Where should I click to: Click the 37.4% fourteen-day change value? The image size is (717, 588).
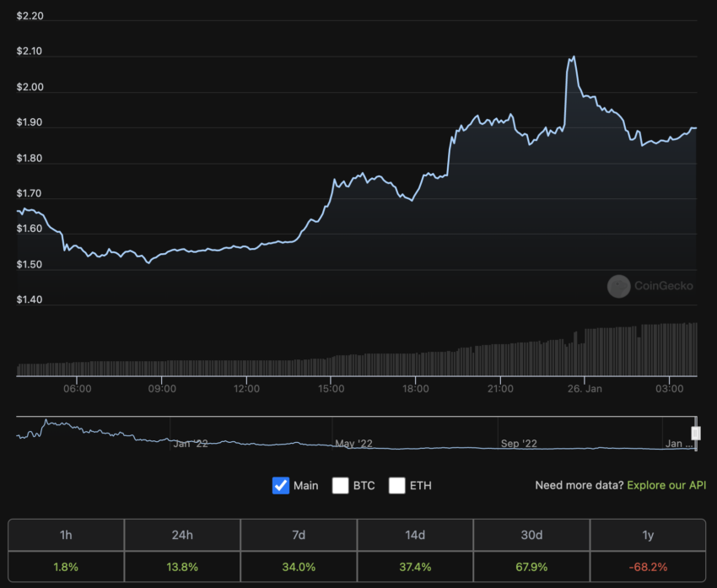click(415, 567)
